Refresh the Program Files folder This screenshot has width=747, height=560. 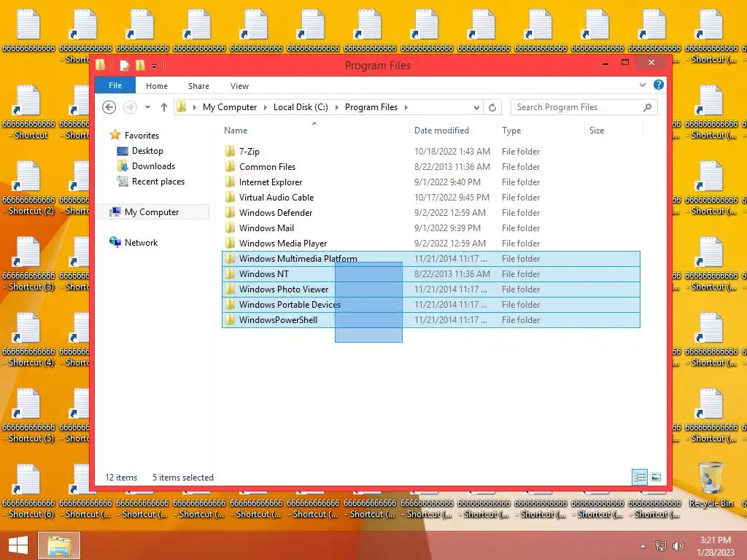click(492, 108)
